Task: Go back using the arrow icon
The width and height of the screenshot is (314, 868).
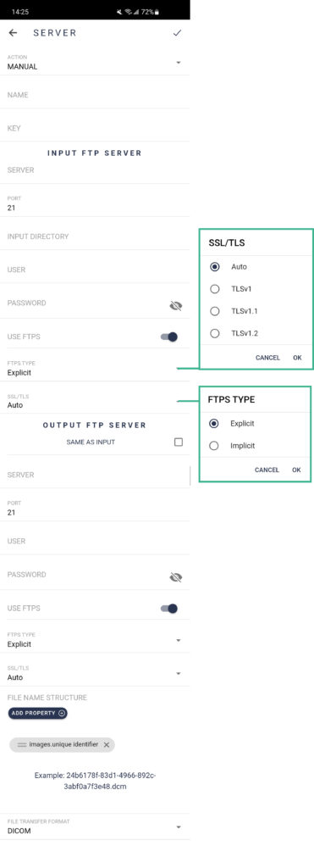Action: point(14,33)
